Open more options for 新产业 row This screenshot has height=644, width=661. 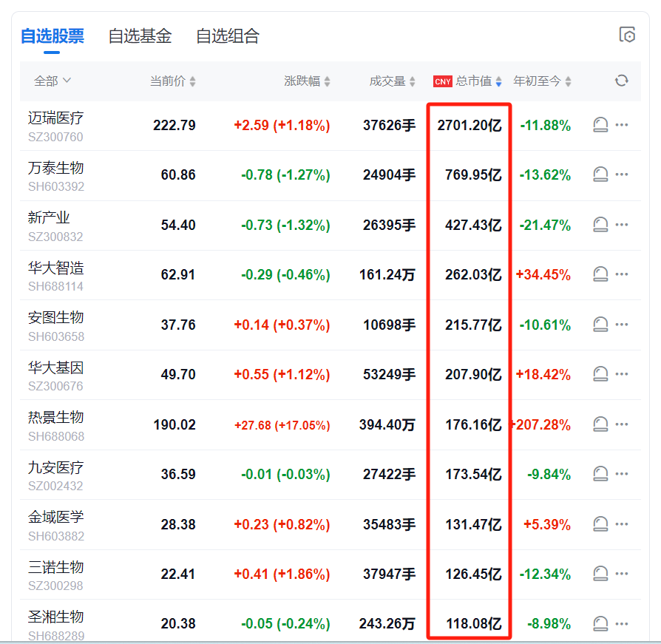(x=622, y=225)
